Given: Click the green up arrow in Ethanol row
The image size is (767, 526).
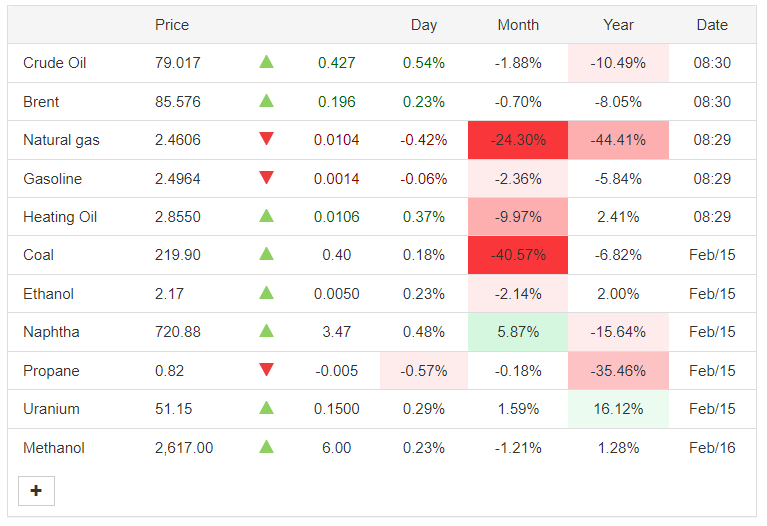Looking at the screenshot, I should [x=266, y=293].
